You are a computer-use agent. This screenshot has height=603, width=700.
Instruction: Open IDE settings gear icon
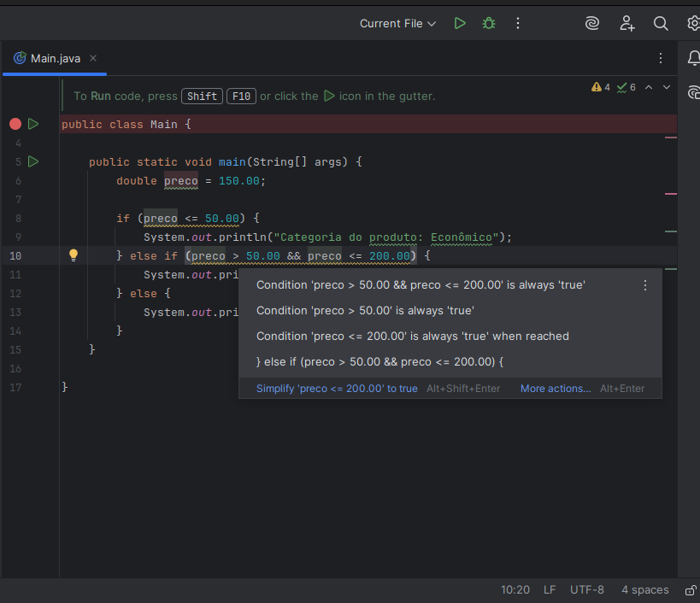(694, 23)
